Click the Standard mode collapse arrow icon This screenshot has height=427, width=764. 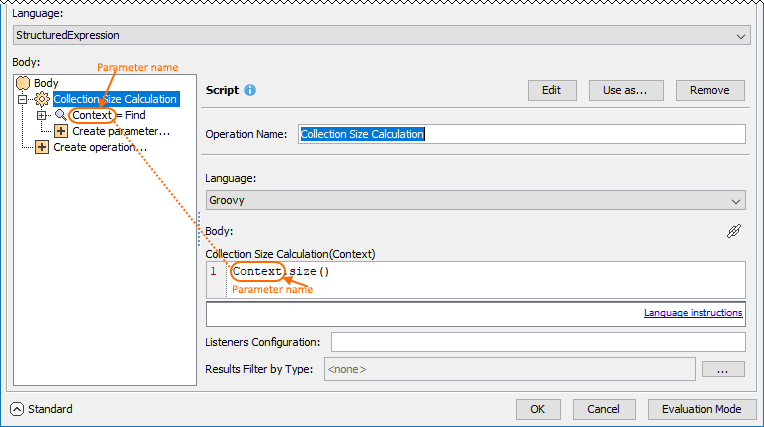click(17, 409)
